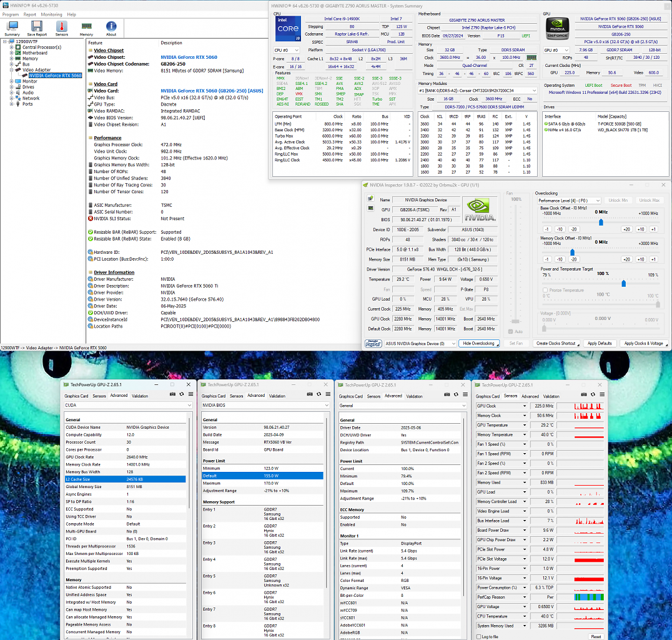Select the Default 155.0 W power limit row
672x640 pixels.
coord(262,476)
